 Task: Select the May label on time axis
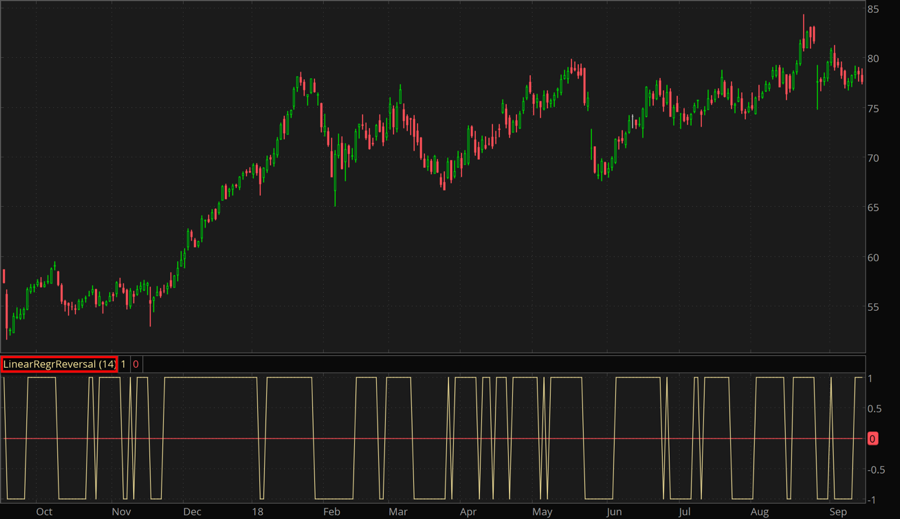click(541, 511)
